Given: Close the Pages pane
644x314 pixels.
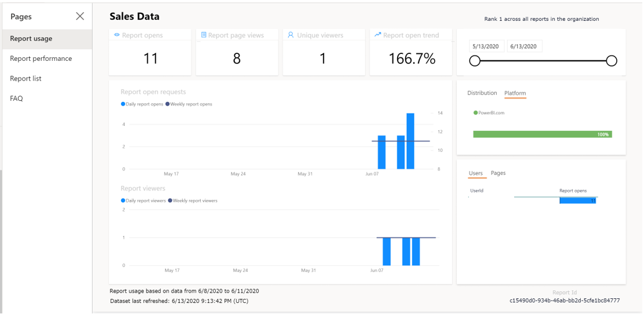Looking at the screenshot, I should point(80,16).
